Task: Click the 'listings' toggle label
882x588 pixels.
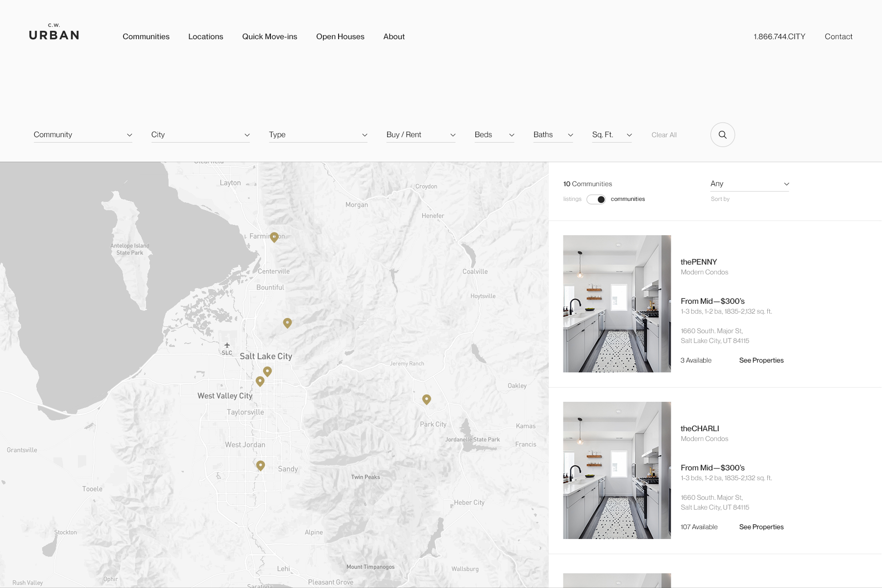Action: point(572,199)
